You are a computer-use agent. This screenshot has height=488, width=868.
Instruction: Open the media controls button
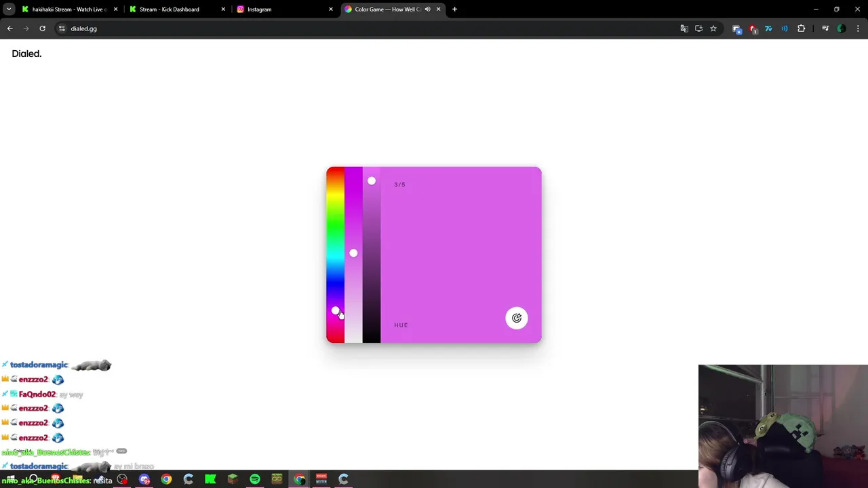[825, 28]
